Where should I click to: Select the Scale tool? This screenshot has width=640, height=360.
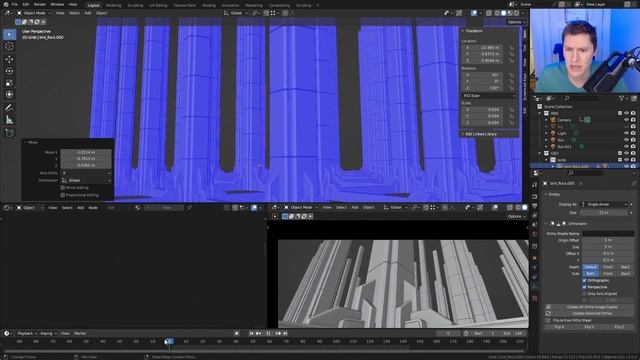click(9, 83)
